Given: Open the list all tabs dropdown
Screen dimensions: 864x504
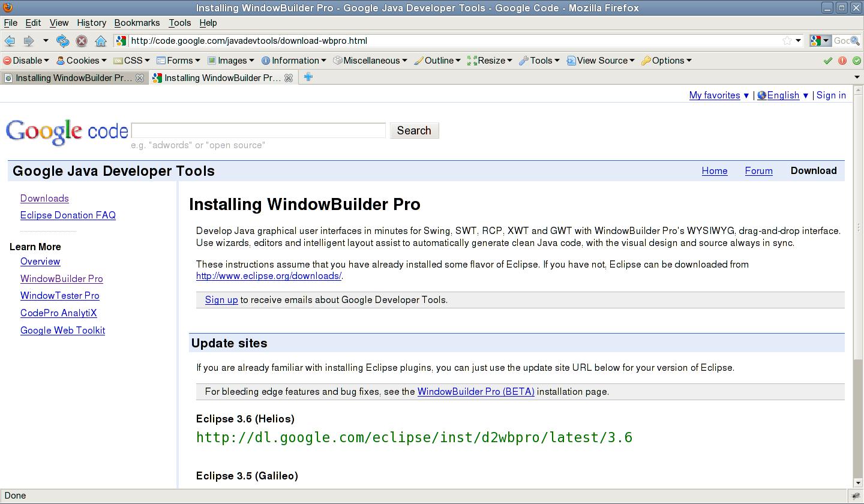Looking at the screenshot, I should [857, 77].
